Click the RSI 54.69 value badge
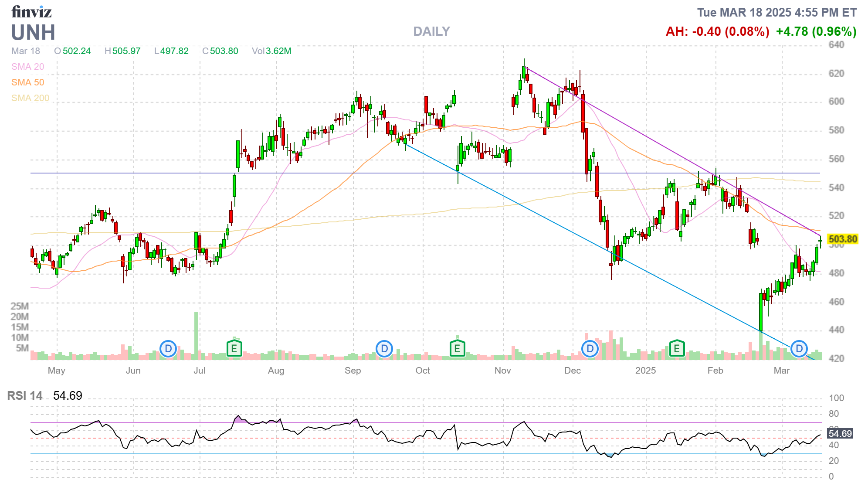Image resolution: width=868 pixels, height=490 pixels. click(840, 434)
